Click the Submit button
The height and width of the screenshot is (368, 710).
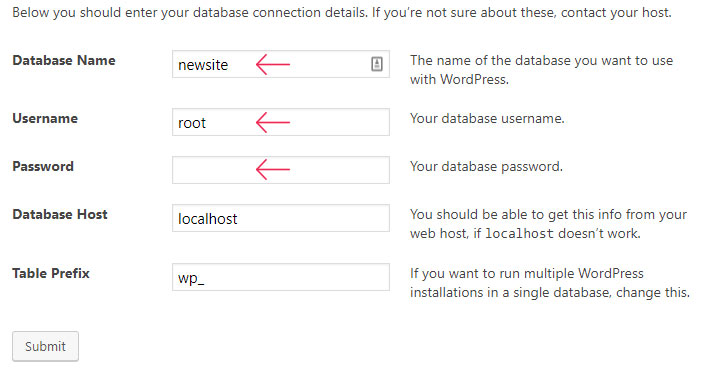coord(45,346)
